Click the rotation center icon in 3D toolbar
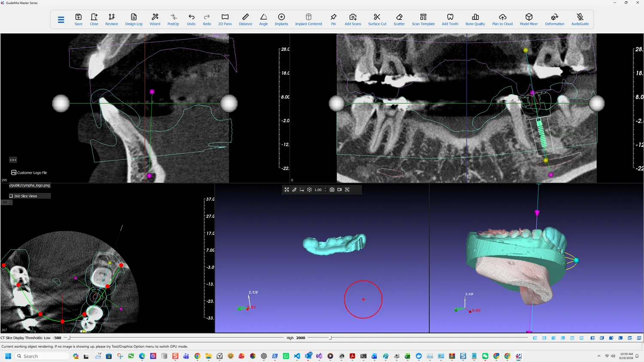The height and width of the screenshot is (362, 644). [x=309, y=190]
